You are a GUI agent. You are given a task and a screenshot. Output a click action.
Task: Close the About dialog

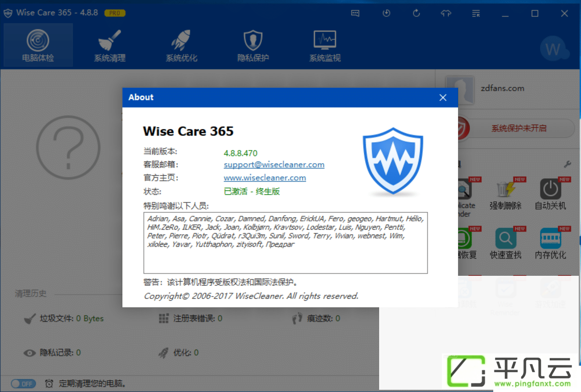443,97
